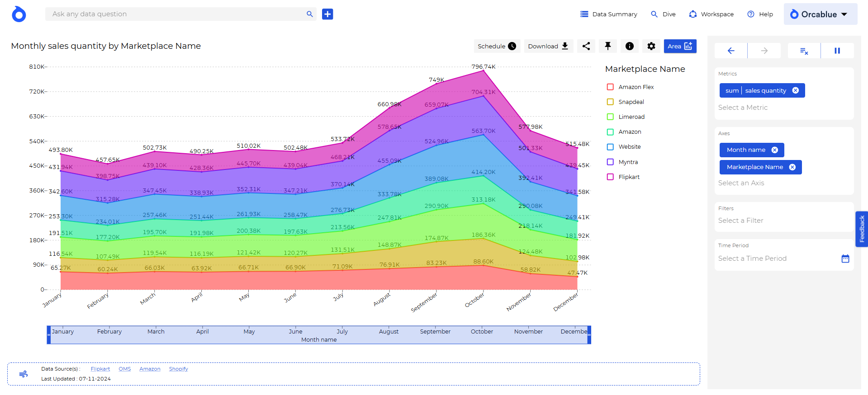
Task: Remove the Month name axis
Action: [775, 150]
